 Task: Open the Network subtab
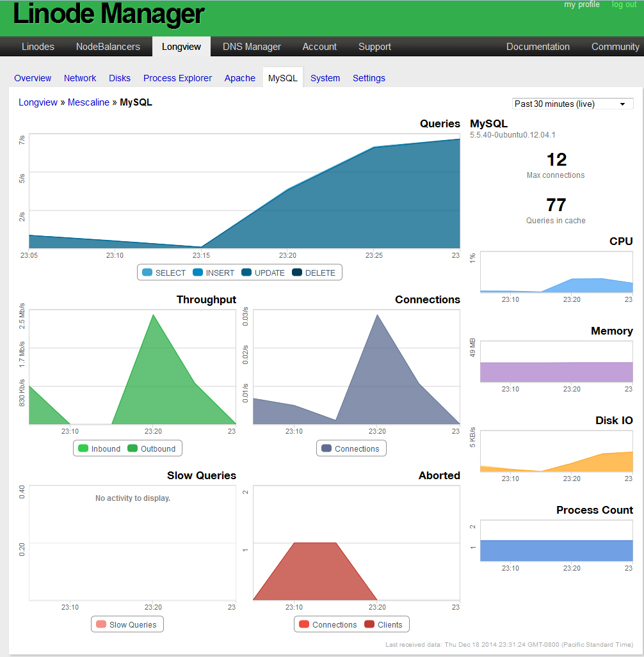(x=79, y=78)
